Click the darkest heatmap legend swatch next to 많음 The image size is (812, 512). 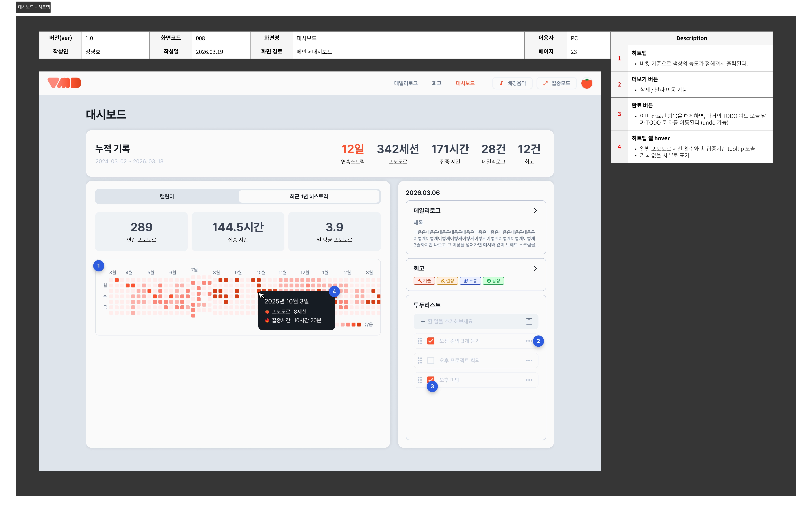(359, 324)
